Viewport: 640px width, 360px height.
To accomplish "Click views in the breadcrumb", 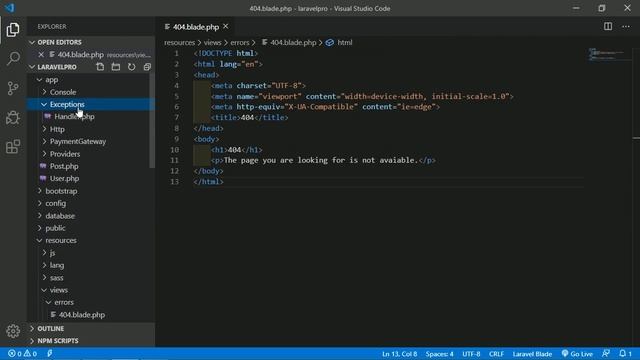I will (213, 42).
